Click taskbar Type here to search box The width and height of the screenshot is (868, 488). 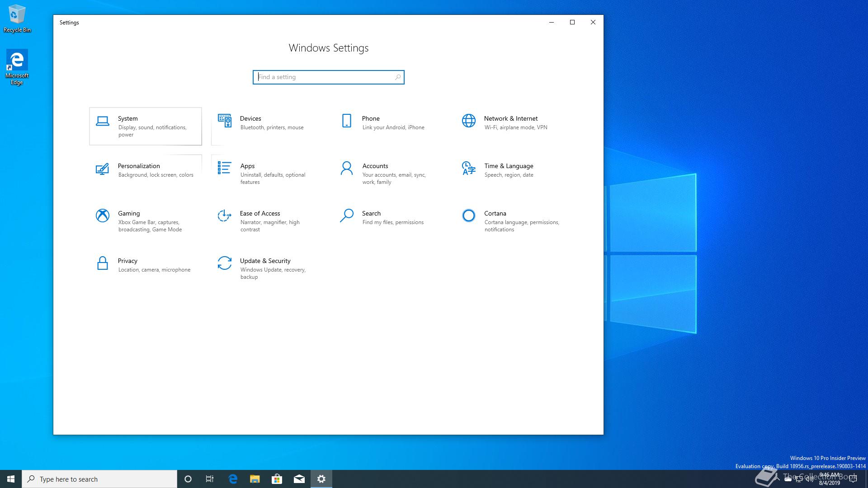point(99,479)
